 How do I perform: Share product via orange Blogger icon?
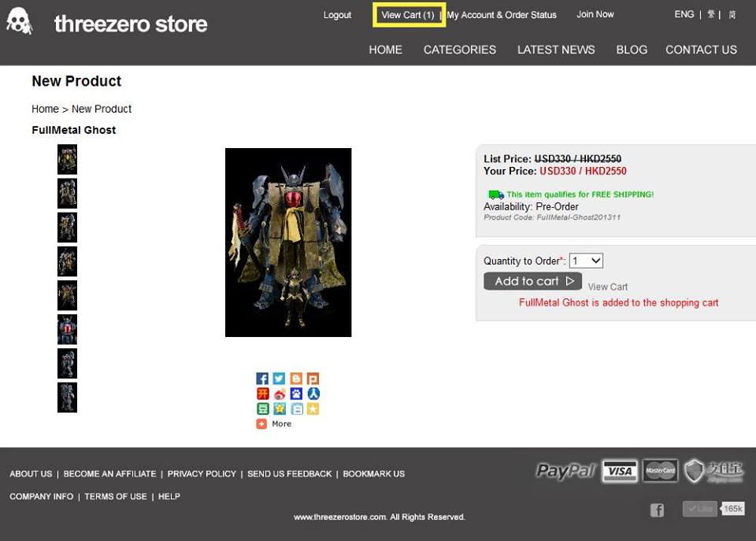pyautogui.click(x=296, y=379)
